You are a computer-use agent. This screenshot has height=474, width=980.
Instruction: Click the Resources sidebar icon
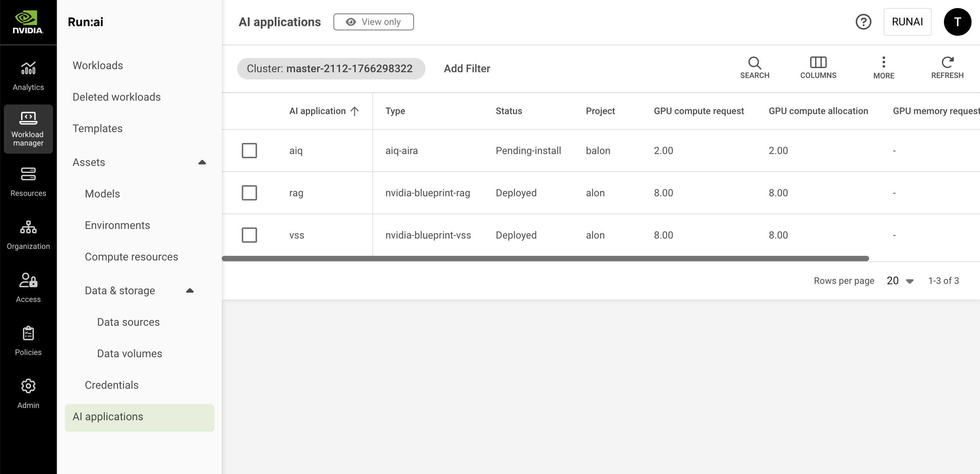coord(28,174)
